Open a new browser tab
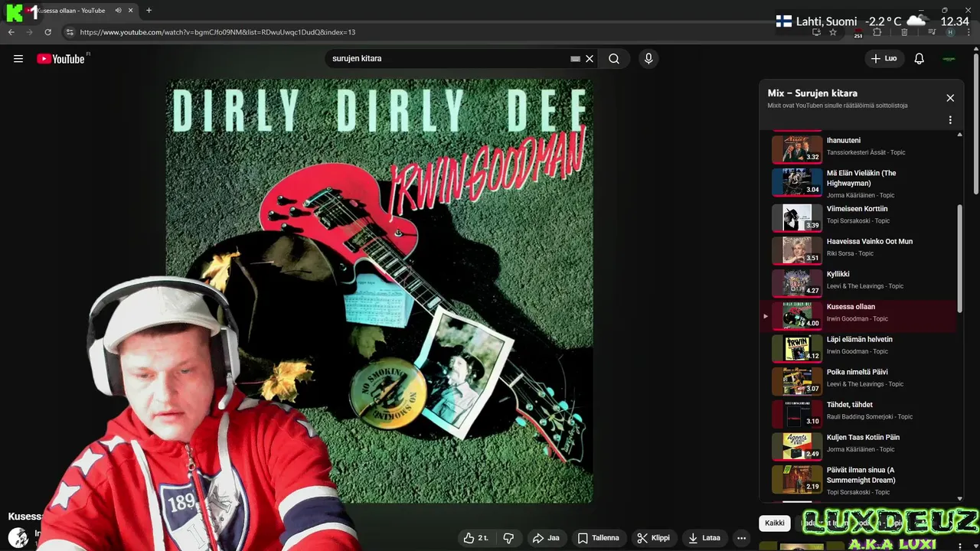Screen dimensions: 980x551 (x=149, y=11)
